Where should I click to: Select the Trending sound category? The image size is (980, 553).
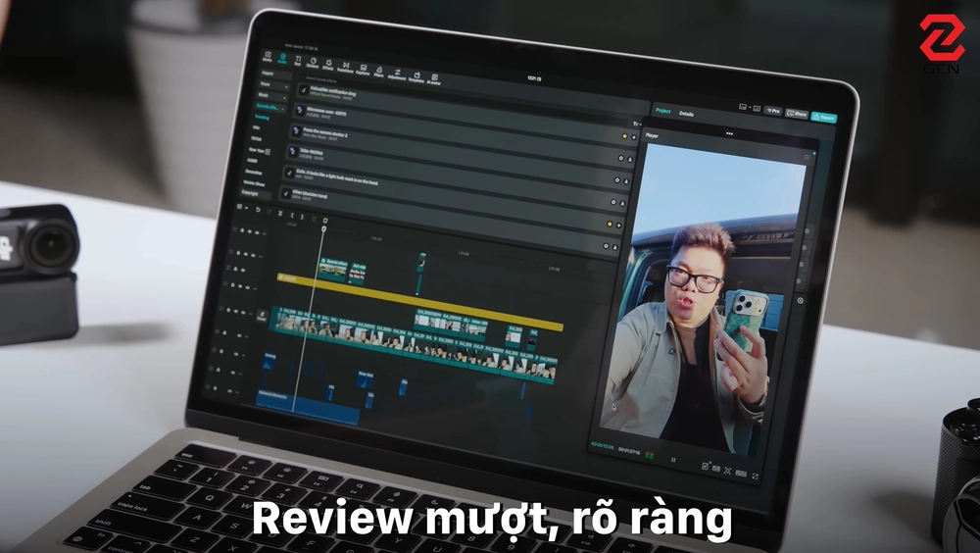pos(263,118)
